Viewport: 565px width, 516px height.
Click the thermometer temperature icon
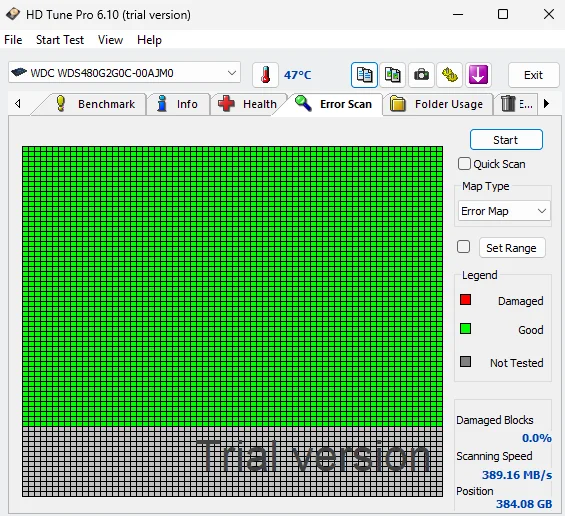266,75
